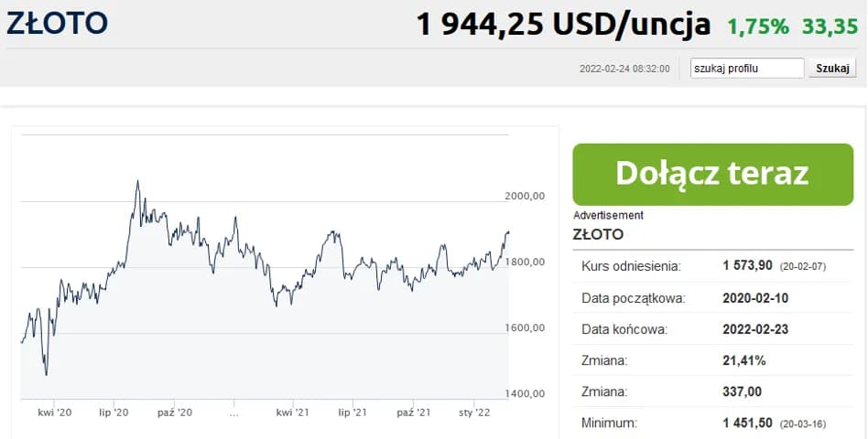
Task: Click the 1400,00 price axis label
Action: click(526, 393)
